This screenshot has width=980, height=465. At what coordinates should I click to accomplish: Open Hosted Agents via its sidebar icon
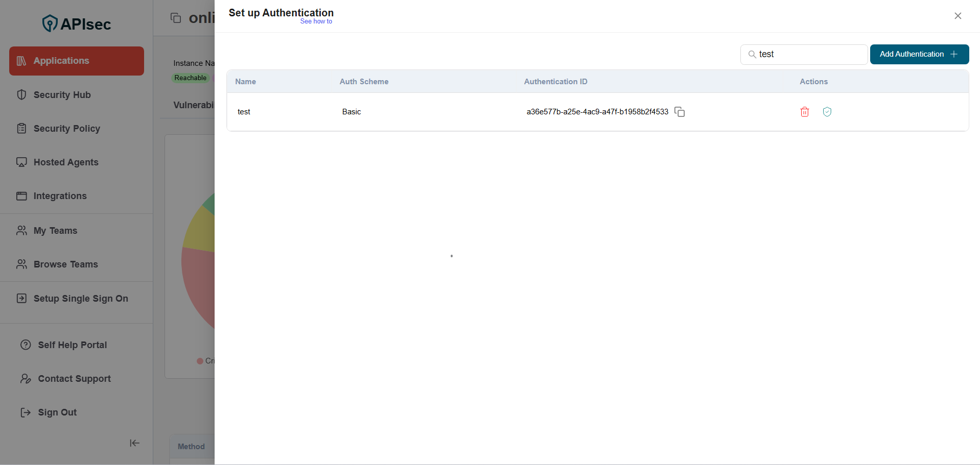point(21,162)
